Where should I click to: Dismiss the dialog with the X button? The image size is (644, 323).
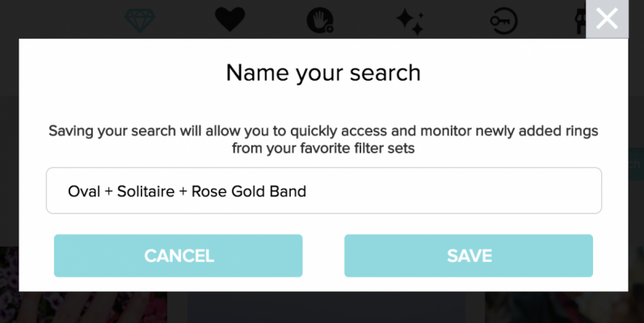[x=607, y=19]
